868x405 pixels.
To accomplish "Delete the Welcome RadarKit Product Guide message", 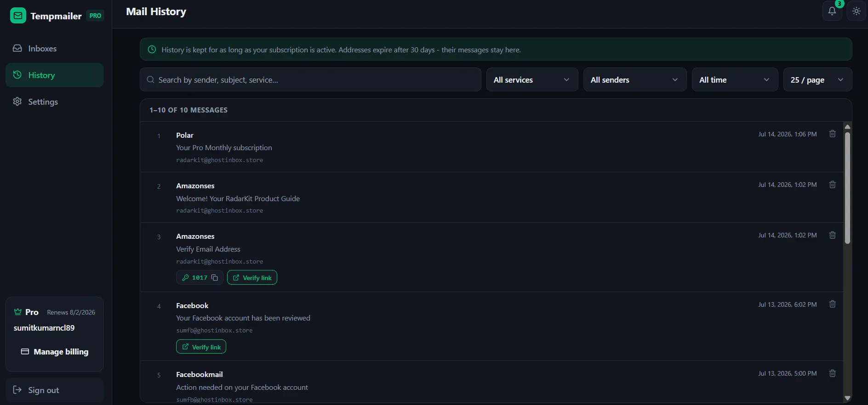I will pos(832,185).
